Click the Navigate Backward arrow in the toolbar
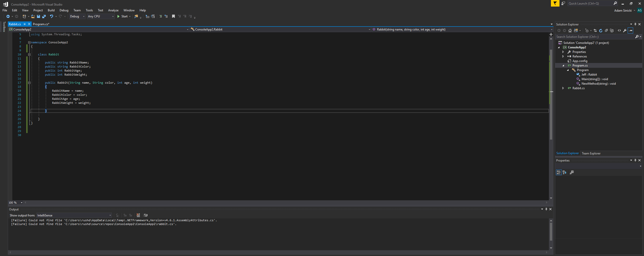This screenshot has width=644, height=256. coord(8,16)
